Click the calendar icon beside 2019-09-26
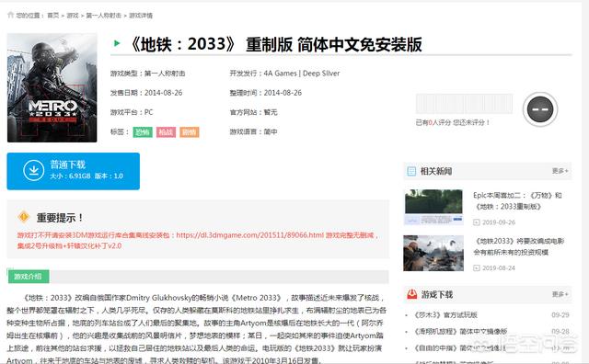Image resolution: width=589 pixels, height=364 pixels. coord(477,222)
